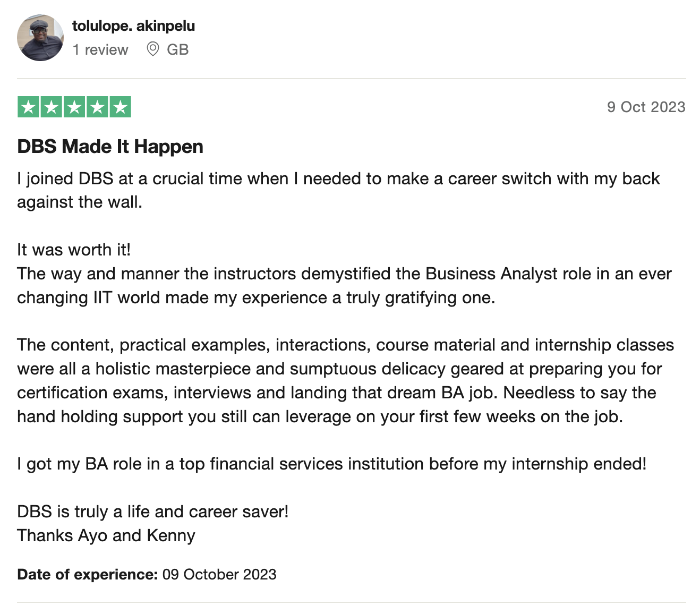Click the third green rating star
The width and height of the screenshot is (700, 614).
click(x=74, y=107)
